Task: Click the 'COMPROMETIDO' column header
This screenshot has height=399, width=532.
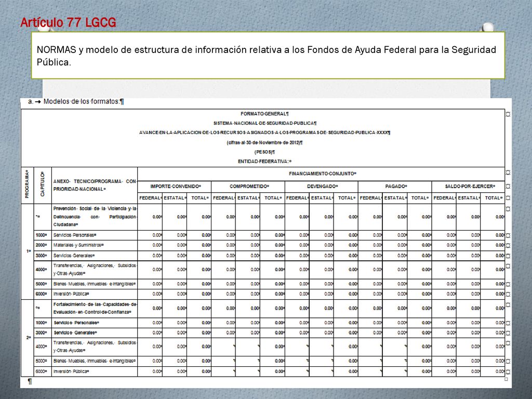Action: (249, 187)
